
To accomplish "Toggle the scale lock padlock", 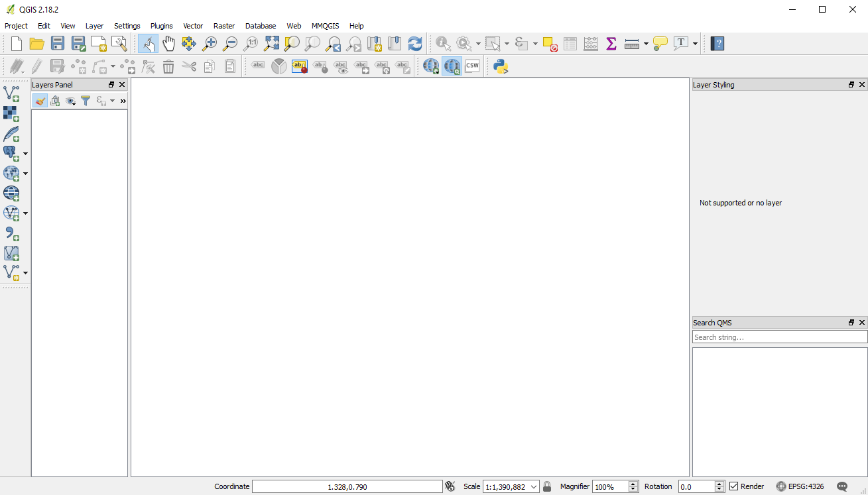I will click(546, 486).
